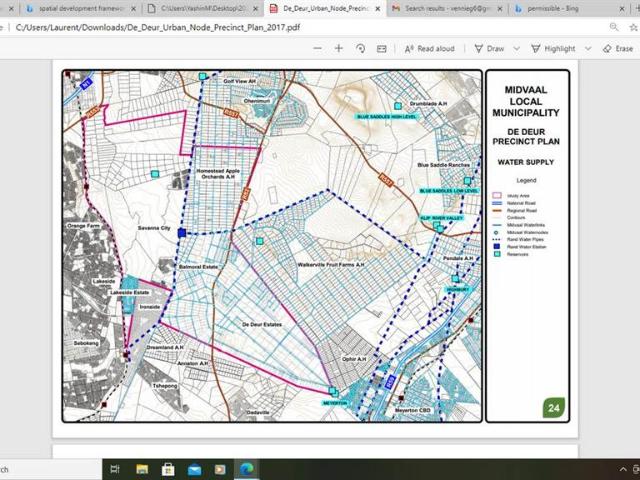Activate the Highlight tool
The image size is (640, 480).
click(554, 48)
